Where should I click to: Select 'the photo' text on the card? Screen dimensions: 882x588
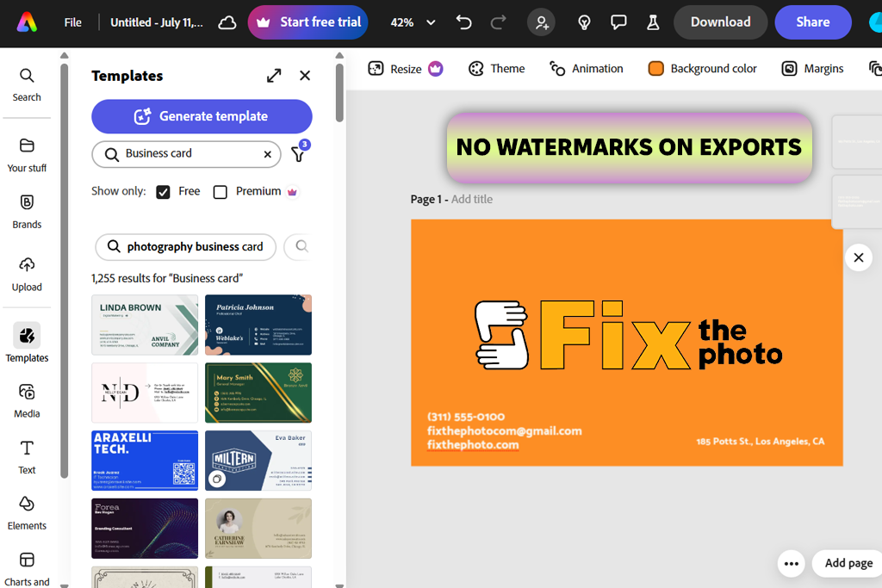[x=740, y=343]
